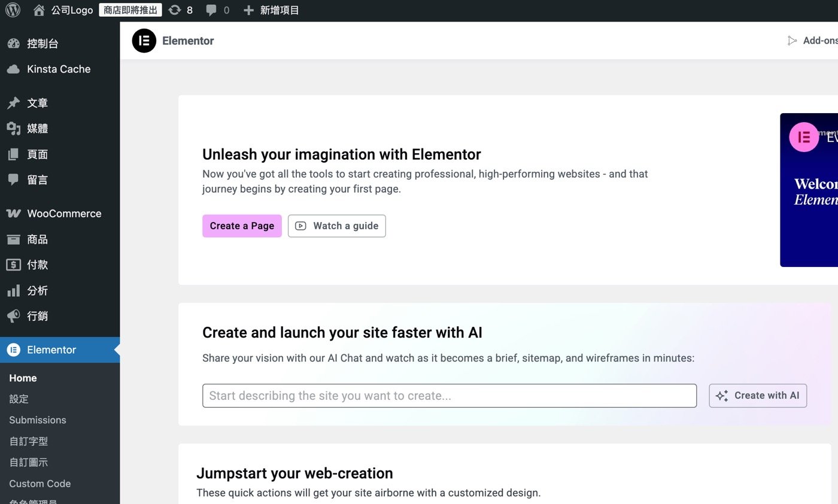Open 控制台 dashboard in sidebar
Screen dimensions: 838x504
(42, 44)
